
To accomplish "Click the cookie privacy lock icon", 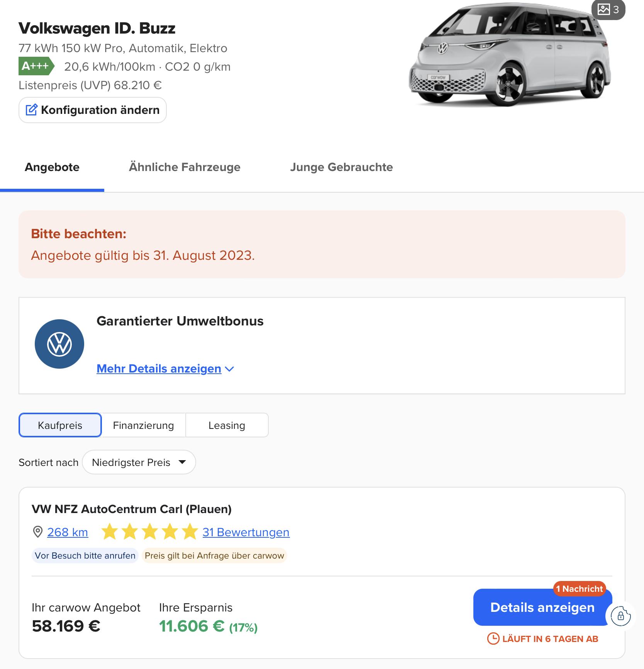I will (620, 616).
